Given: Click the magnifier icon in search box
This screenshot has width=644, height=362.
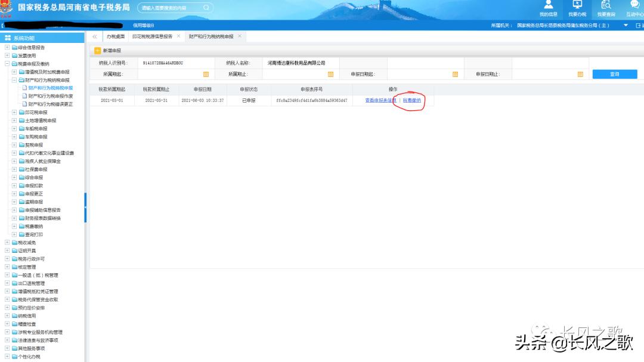Looking at the screenshot, I should click(x=206, y=8).
